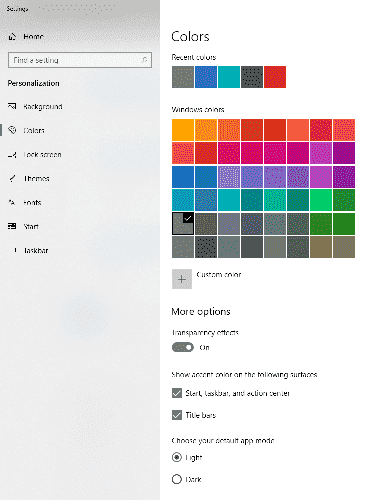Click the Taskbar icon in sidebar
Screen dimensions: 391x500
pos(15,250)
